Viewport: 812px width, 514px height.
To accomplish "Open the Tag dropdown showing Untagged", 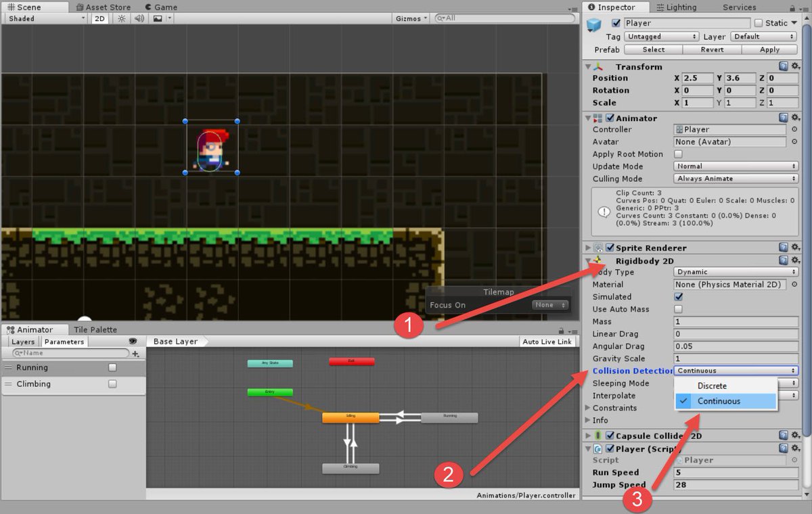I will 661,36.
